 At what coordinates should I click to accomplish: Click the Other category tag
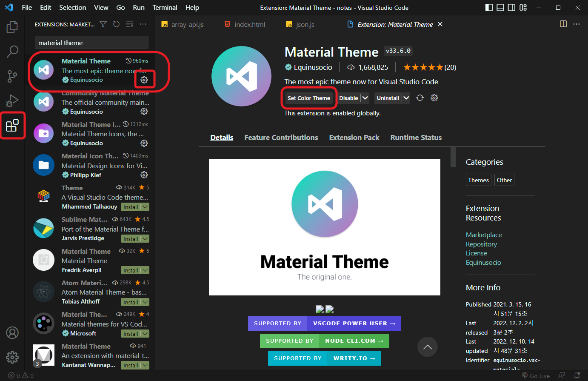click(504, 180)
